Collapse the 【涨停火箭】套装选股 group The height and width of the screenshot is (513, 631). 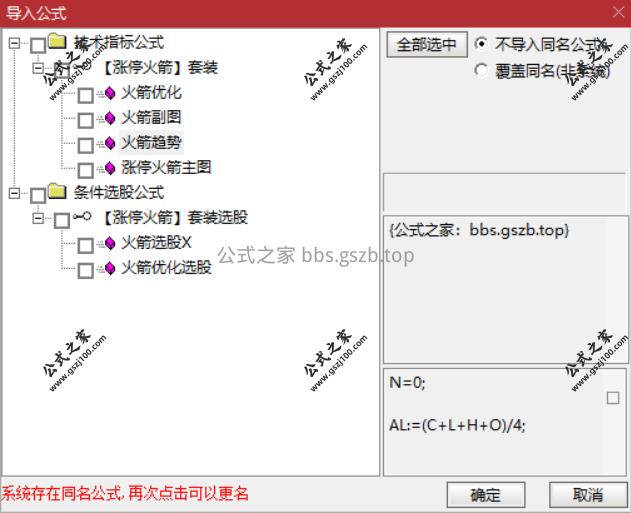[39, 218]
